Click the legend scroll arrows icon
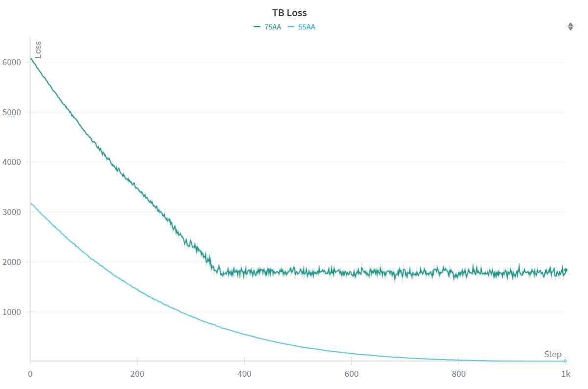588x389 pixels. point(570,26)
